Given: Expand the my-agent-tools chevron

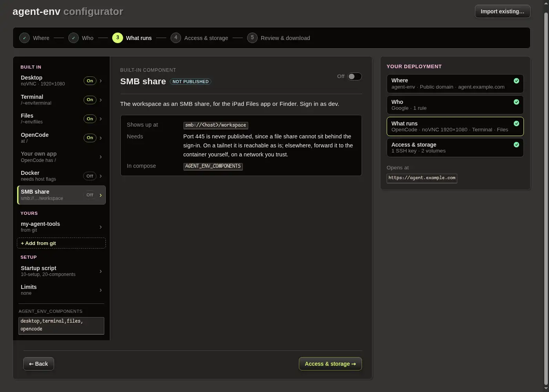Looking at the screenshot, I should tap(101, 227).
